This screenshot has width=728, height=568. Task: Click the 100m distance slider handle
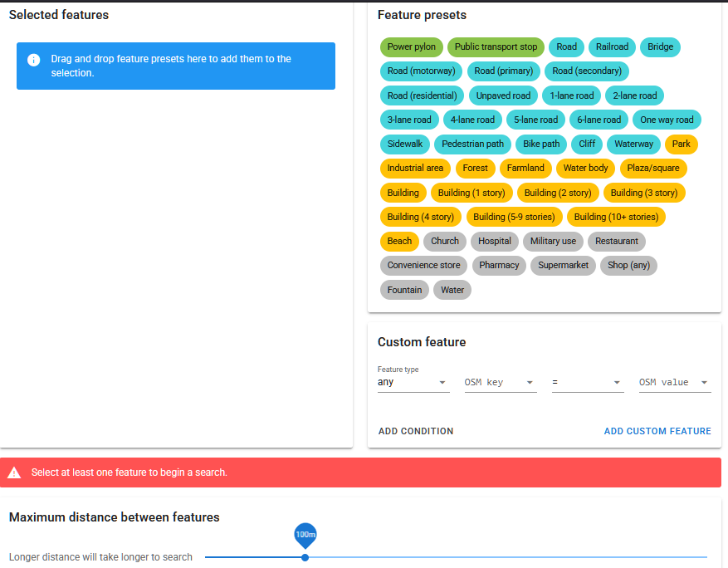305,557
